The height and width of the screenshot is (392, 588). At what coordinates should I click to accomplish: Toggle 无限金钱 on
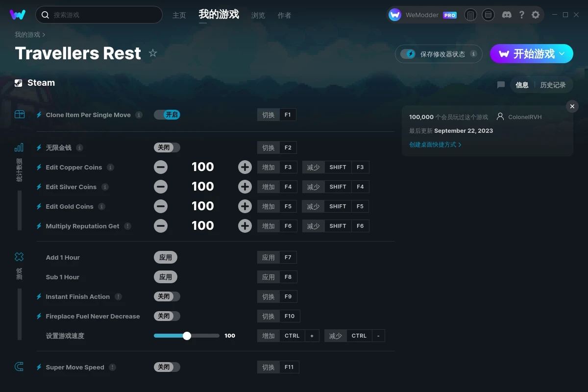pyautogui.click(x=167, y=147)
